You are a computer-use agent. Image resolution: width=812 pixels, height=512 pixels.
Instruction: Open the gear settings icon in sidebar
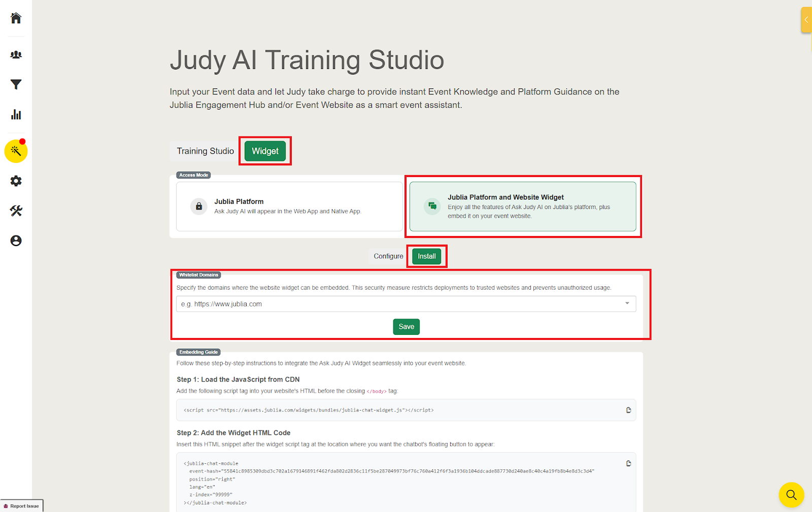tap(16, 181)
